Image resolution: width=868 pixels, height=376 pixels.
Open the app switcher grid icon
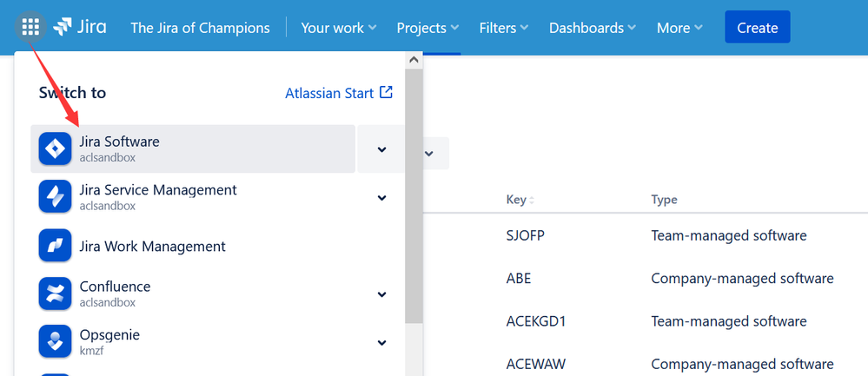tap(30, 27)
